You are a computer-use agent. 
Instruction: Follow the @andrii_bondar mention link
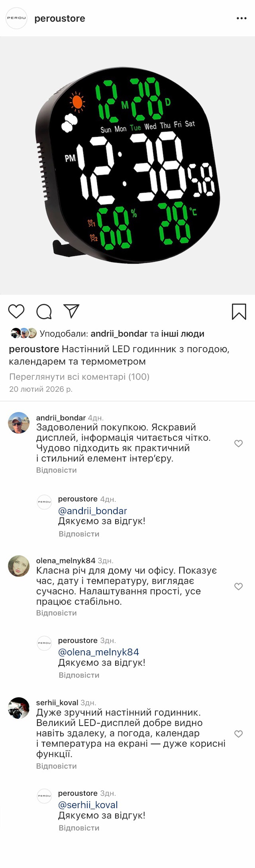(92, 511)
